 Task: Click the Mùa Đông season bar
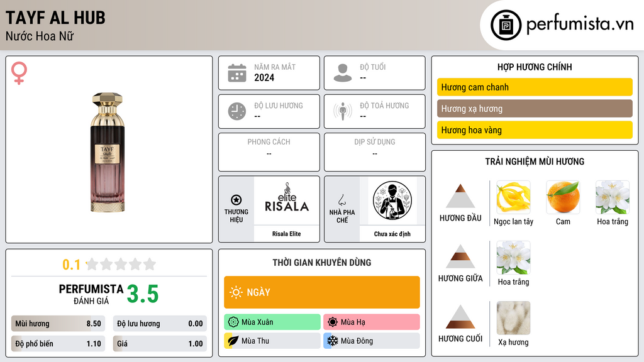[x=372, y=341]
